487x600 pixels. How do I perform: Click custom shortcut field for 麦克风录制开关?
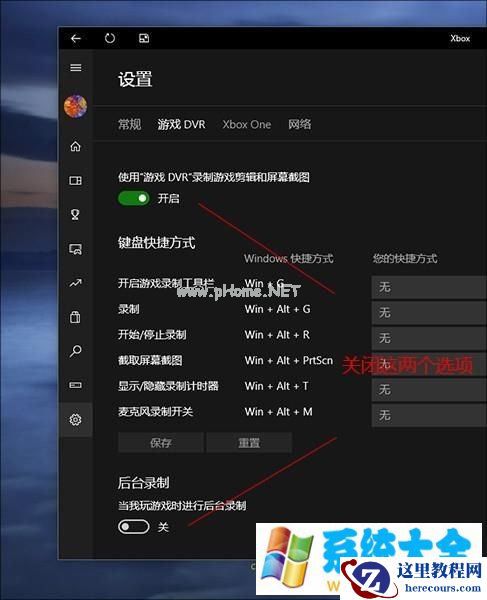pyautogui.click(x=429, y=415)
